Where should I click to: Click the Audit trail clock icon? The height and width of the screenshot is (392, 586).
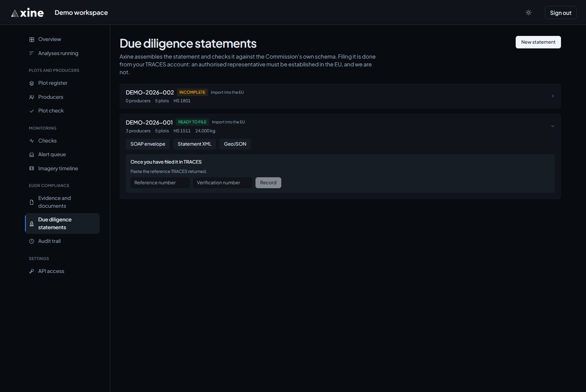[x=32, y=241]
